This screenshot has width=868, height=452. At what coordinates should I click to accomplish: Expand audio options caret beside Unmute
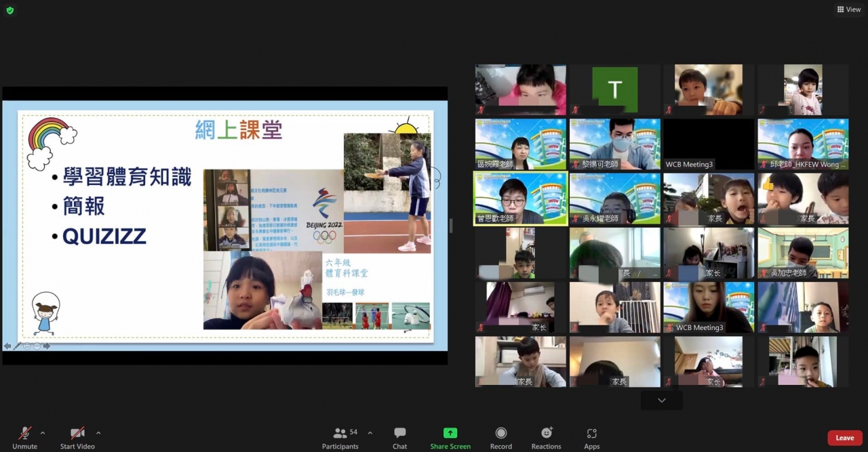pyautogui.click(x=43, y=433)
